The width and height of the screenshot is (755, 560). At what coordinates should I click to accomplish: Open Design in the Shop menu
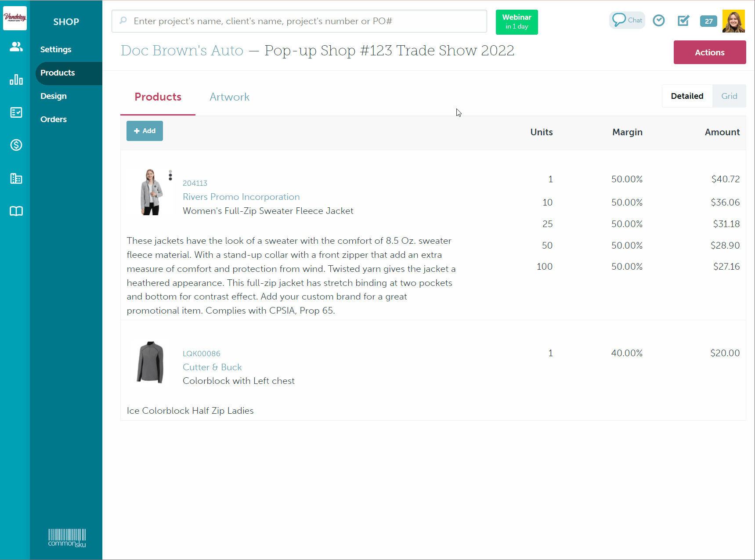pos(54,96)
